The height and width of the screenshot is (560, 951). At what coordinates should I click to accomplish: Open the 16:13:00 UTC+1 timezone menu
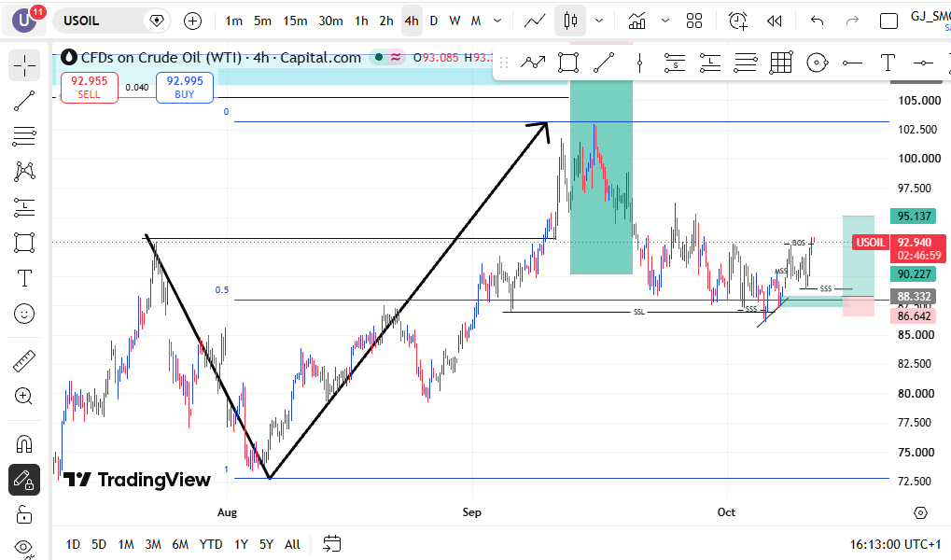coord(895,544)
